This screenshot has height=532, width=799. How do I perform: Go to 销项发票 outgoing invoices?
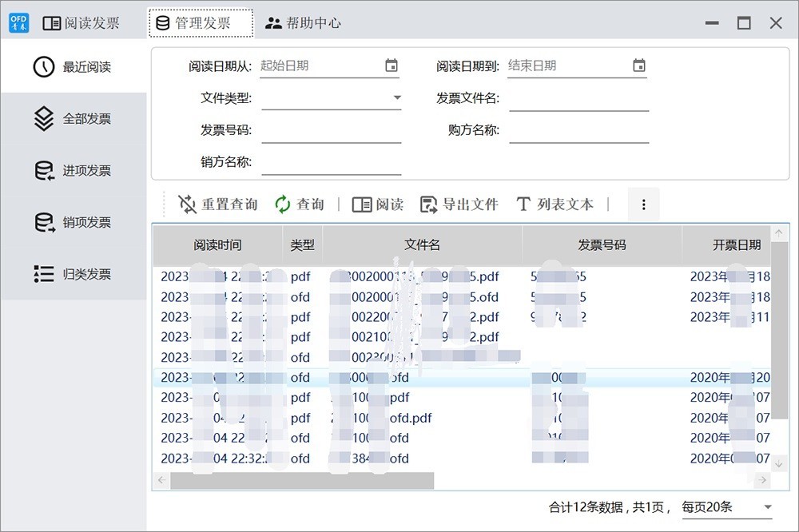click(73, 223)
